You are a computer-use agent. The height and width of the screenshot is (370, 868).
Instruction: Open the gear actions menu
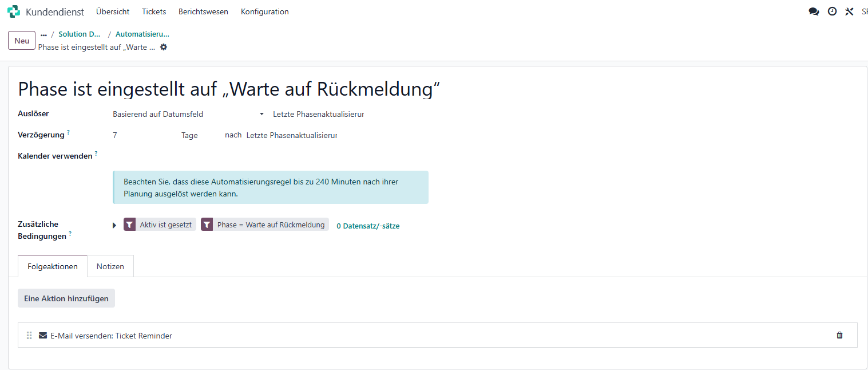pyautogui.click(x=164, y=47)
